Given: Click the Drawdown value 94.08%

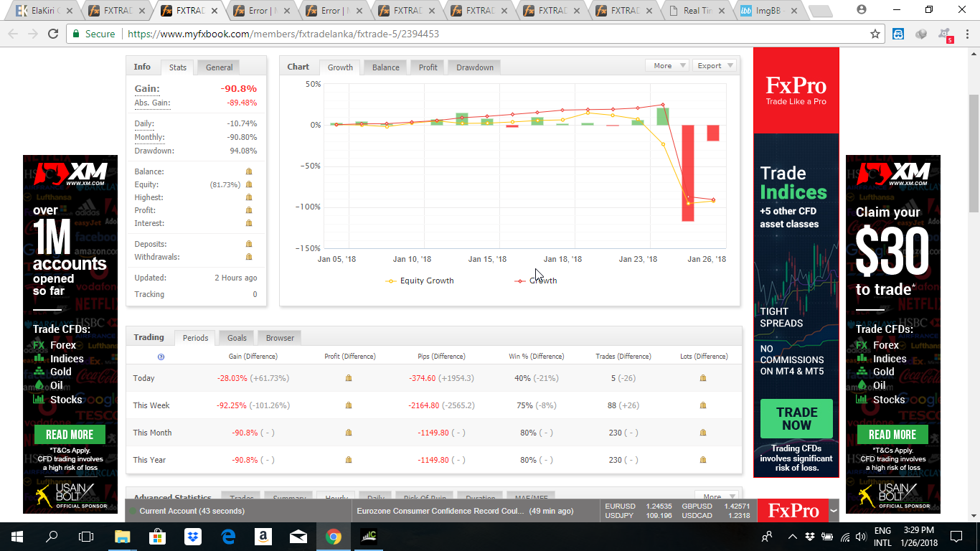Looking at the screenshot, I should 242,151.
